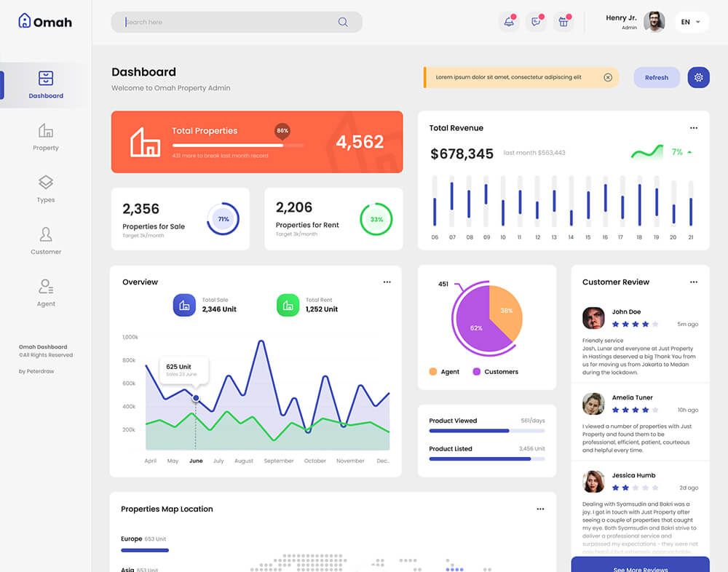Click the search magnifier icon

tap(343, 22)
